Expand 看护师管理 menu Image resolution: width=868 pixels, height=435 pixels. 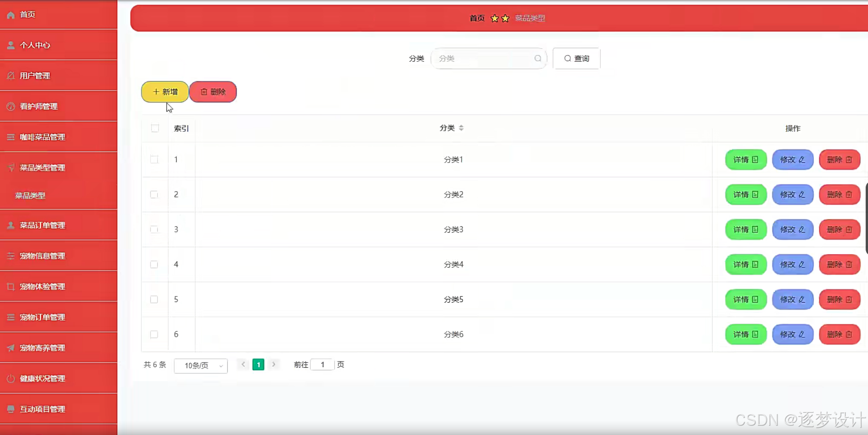tap(59, 106)
